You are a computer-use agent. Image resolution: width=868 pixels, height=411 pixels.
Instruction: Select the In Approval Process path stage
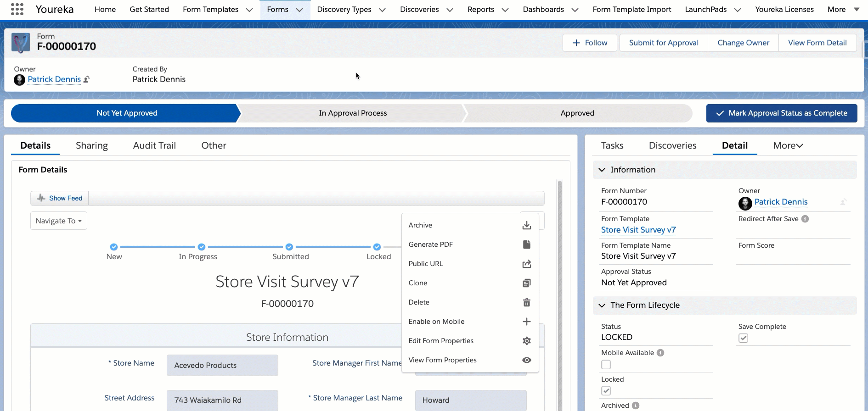tap(353, 113)
